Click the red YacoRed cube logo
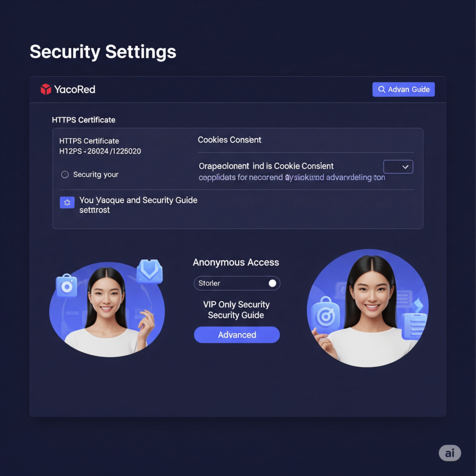This screenshot has width=476, height=476. [x=46, y=89]
